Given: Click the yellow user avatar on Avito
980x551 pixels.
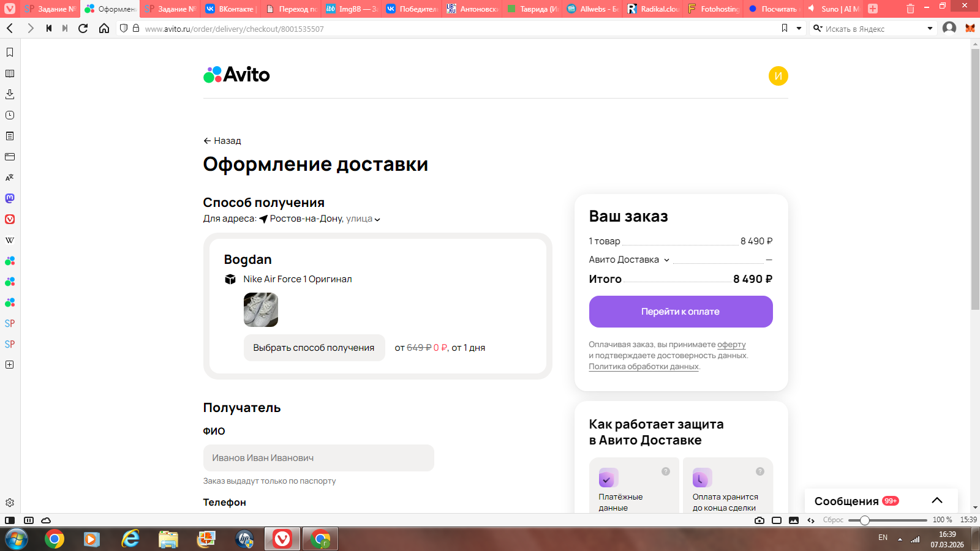Looking at the screenshot, I should (x=778, y=76).
